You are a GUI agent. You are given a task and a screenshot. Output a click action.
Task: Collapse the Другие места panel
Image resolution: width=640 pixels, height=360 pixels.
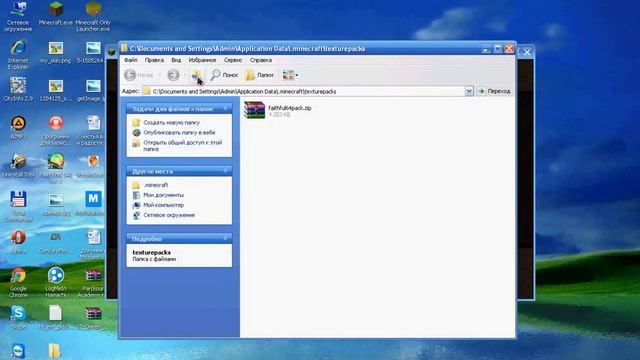pyautogui.click(x=225, y=171)
